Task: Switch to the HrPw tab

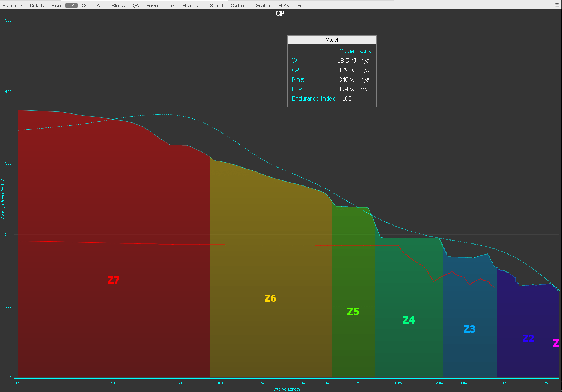Action: point(284,5)
